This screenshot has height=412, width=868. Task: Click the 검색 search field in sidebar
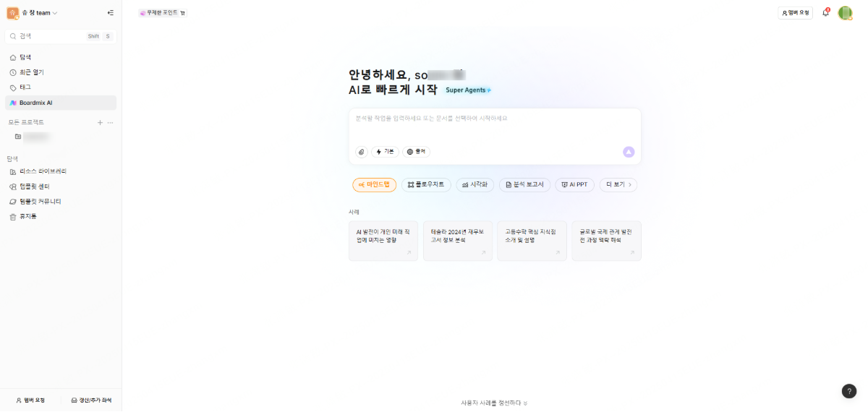[61, 35]
